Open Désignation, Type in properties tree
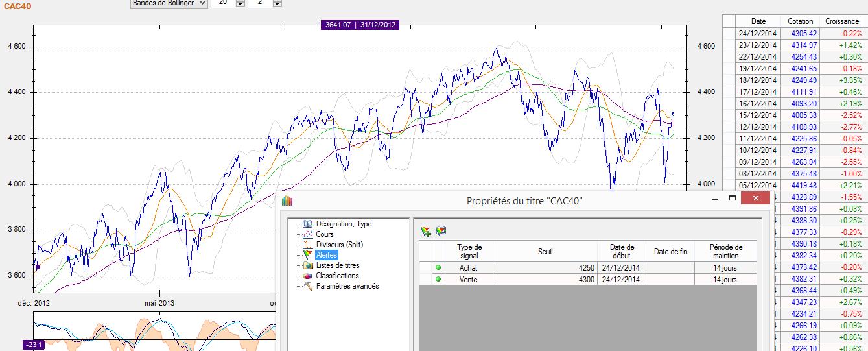The height and width of the screenshot is (351, 868). 344,224
